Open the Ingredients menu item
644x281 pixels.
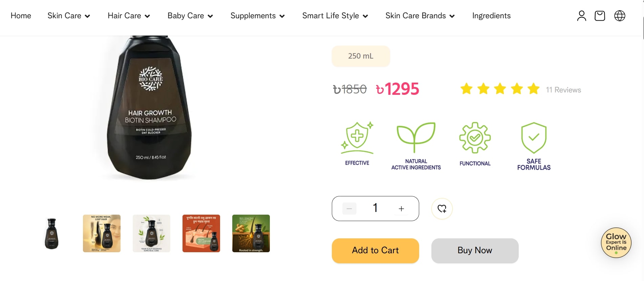[491, 16]
